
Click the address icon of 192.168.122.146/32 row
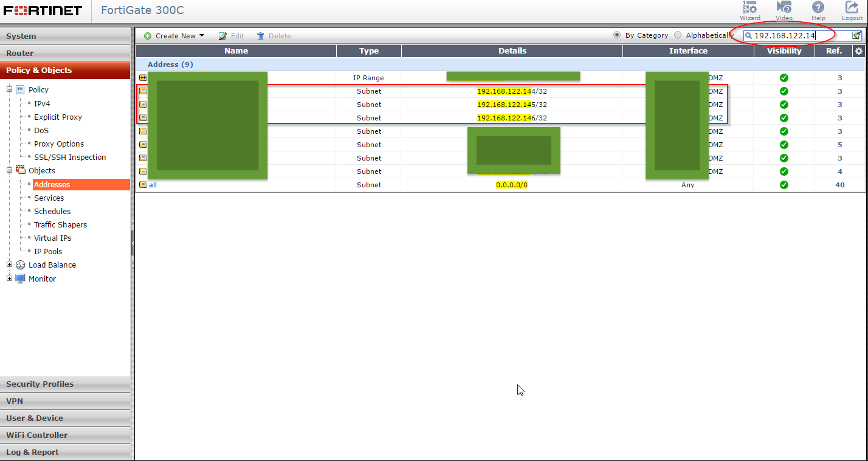(x=143, y=118)
